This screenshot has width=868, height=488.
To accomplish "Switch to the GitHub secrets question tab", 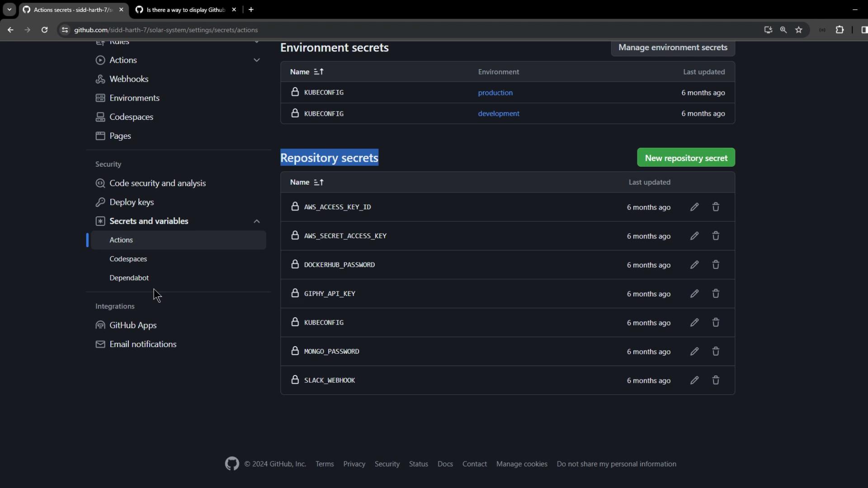I will (185, 9).
